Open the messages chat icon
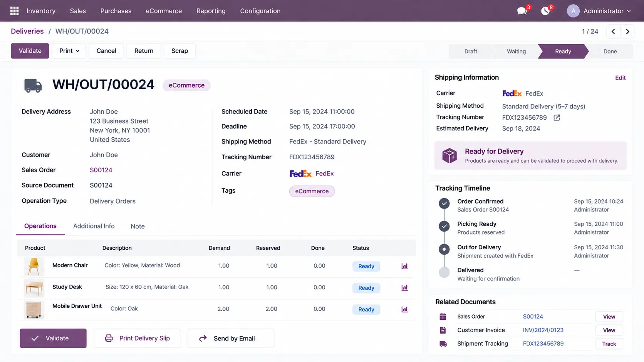 tap(522, 11)
